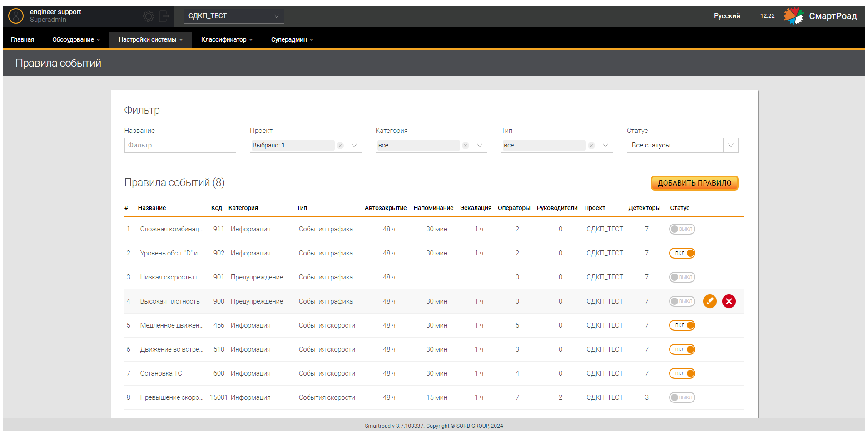Clear the Проект filter selection
Screen dimensions: 868x436
[x=340, y=146]
